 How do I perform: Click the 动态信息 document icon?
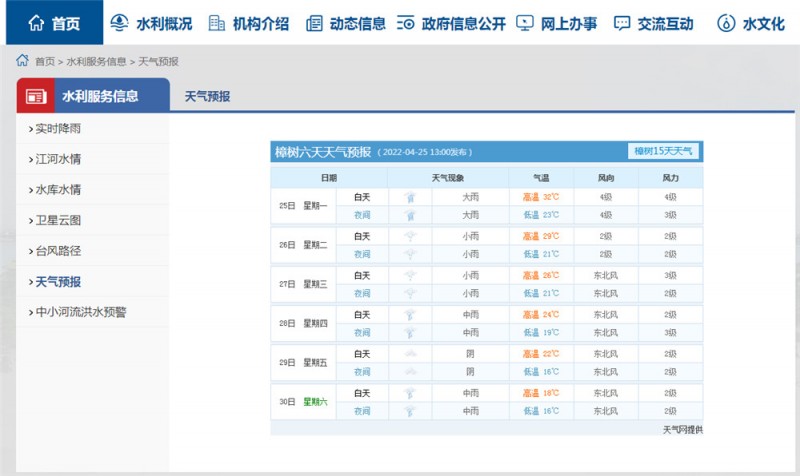[314, 23]
